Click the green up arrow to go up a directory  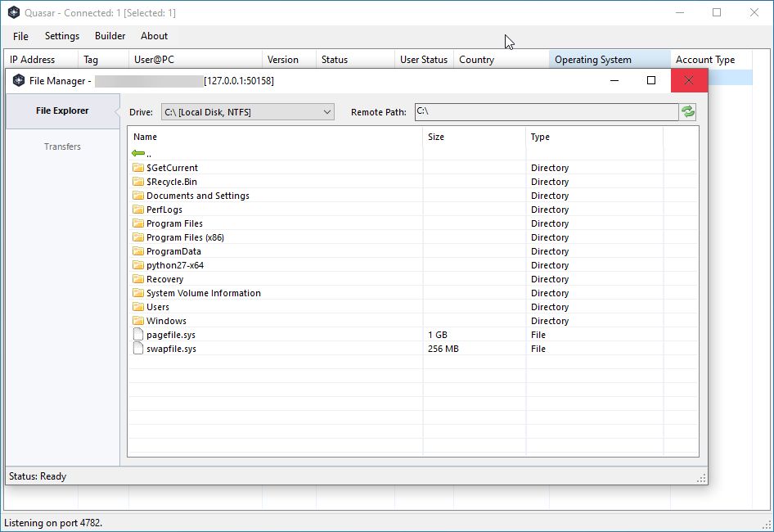click(137, 152)
